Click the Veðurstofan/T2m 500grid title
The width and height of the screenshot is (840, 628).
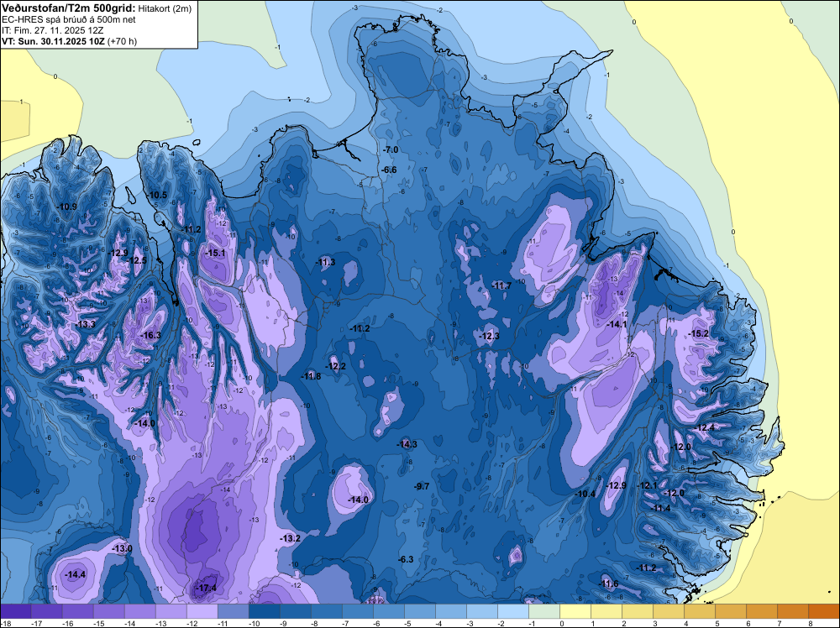click(x=69, y=8)
